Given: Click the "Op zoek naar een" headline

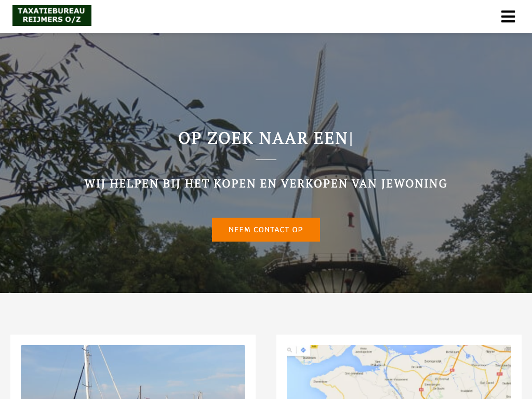Looking at the screenshot, I should 263,138.
